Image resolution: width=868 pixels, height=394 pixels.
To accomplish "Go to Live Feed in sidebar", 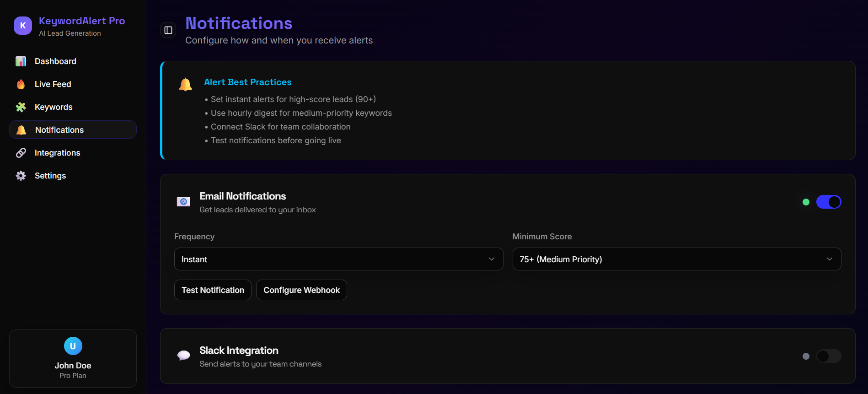I will (53, 84).
